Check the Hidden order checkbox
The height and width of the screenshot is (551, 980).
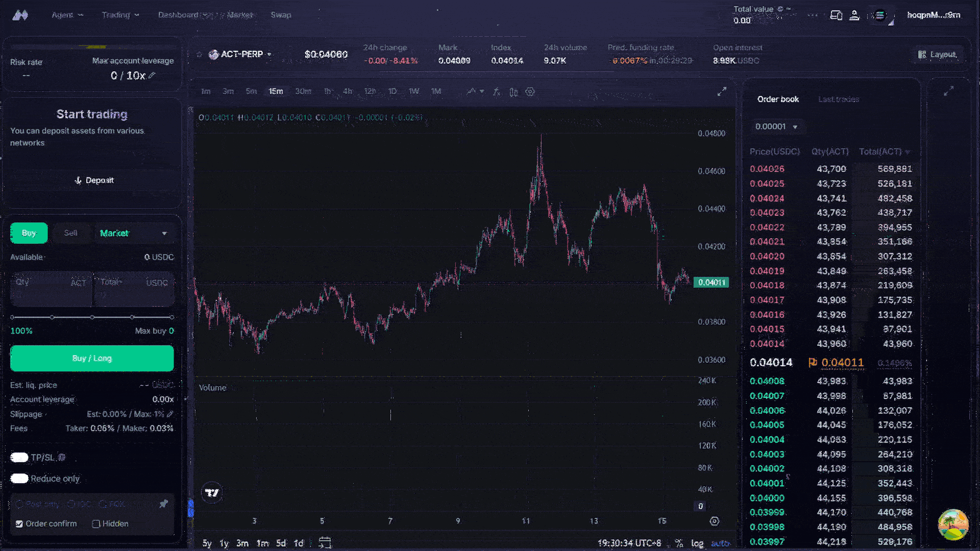[96, 524]
